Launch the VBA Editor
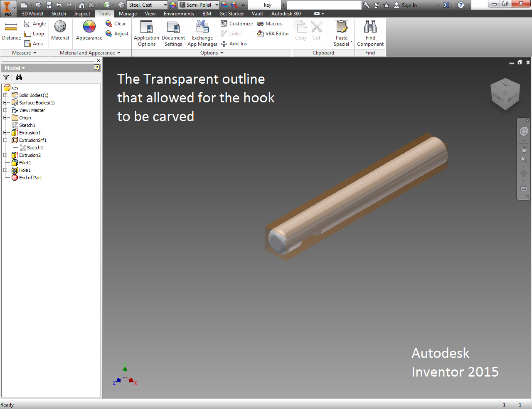 [x=273, y=34]
